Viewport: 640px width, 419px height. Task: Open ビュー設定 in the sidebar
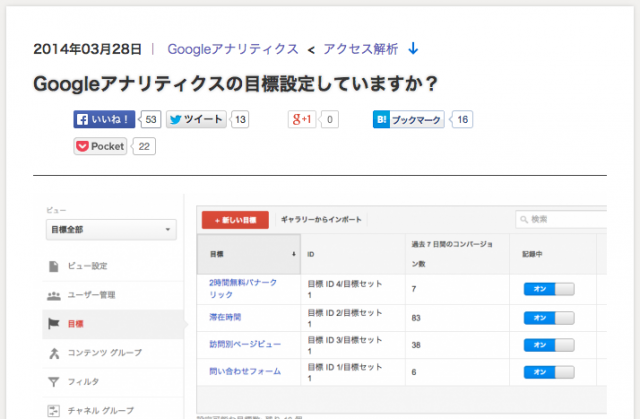(x=87, y=266)
